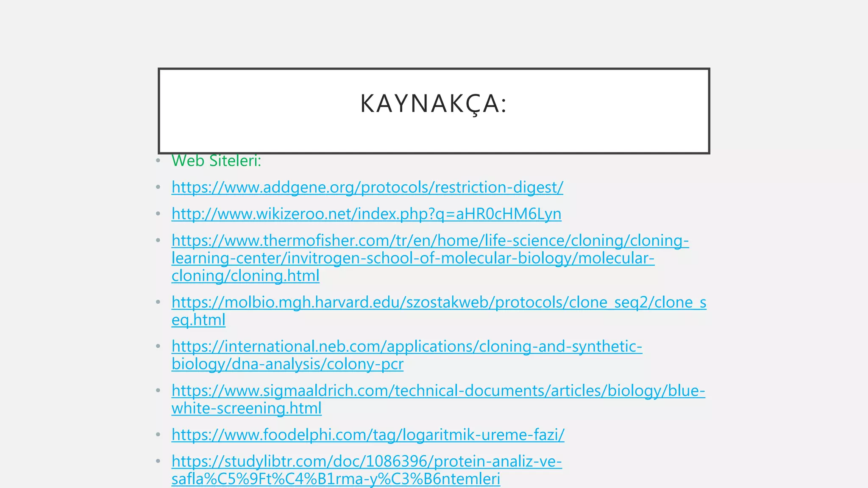
Task: Click the bullet beside the thermofisher link
Action: [158, 241]
